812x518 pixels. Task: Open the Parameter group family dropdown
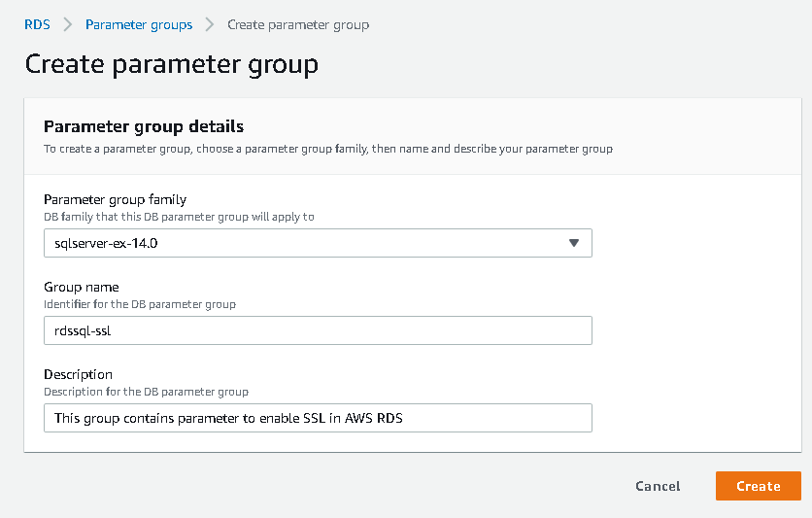318,243
